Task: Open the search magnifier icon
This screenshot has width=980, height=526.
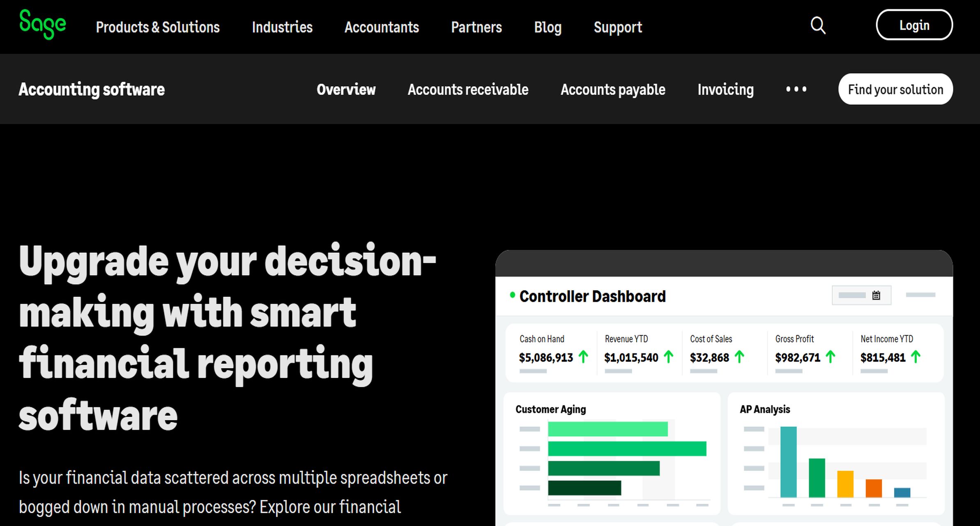Action: (x=818, y=25)
